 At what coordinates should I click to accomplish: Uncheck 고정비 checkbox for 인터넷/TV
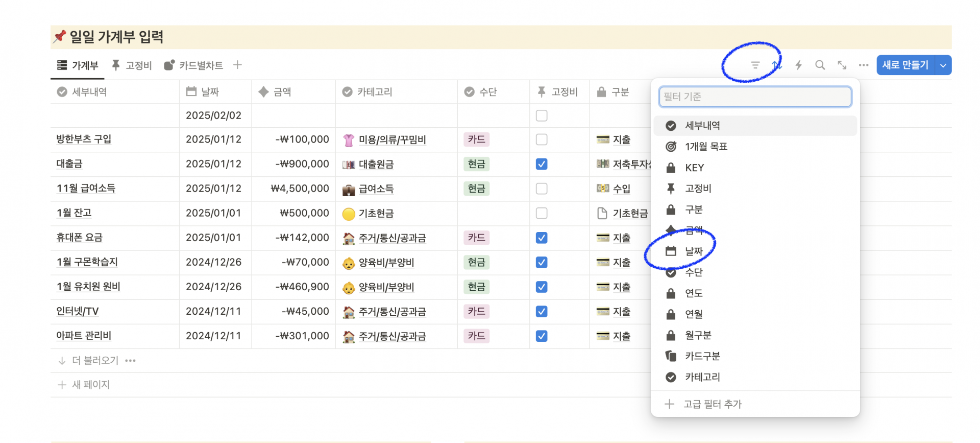coord(542,311)
